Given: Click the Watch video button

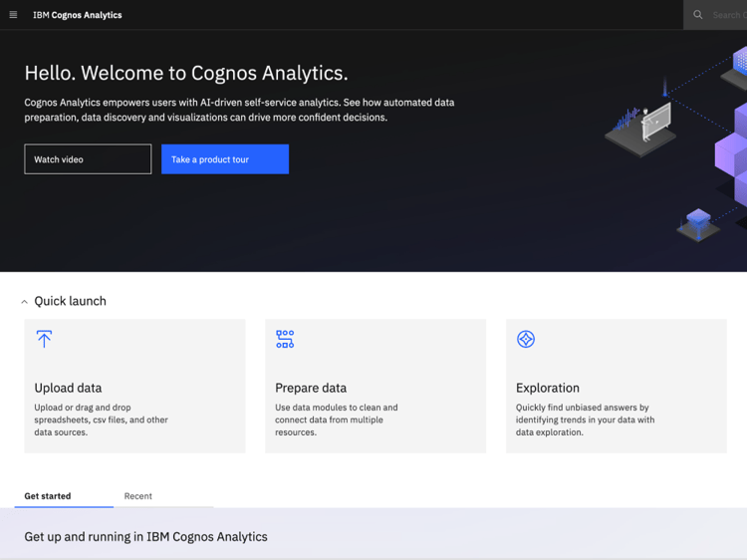Looking at the screenshot, I should click(x=88, y=159).
